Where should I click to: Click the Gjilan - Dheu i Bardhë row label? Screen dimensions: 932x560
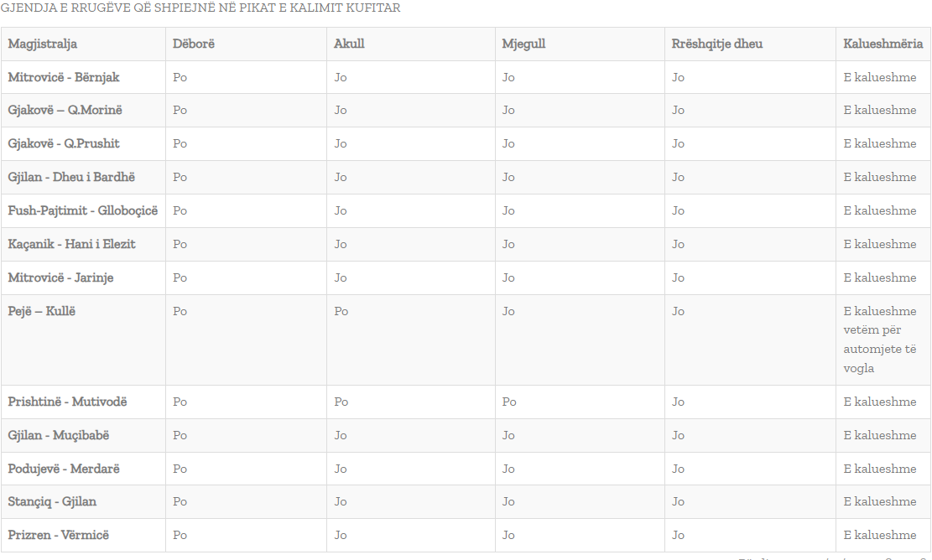coord(71,177)
